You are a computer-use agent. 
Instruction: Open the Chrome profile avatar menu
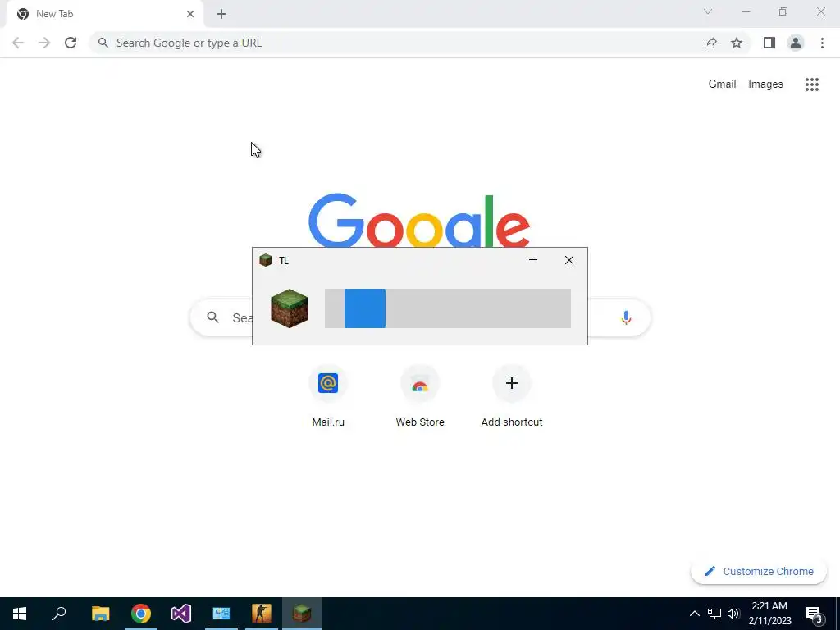click(x=796, y=43)
